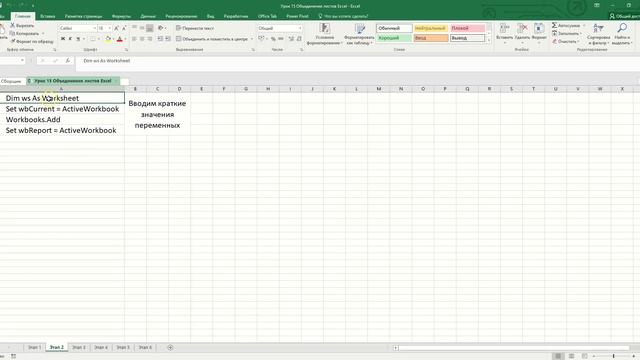Decrease the decimal places
Viewport: 640px width, 360px height.
299,39
